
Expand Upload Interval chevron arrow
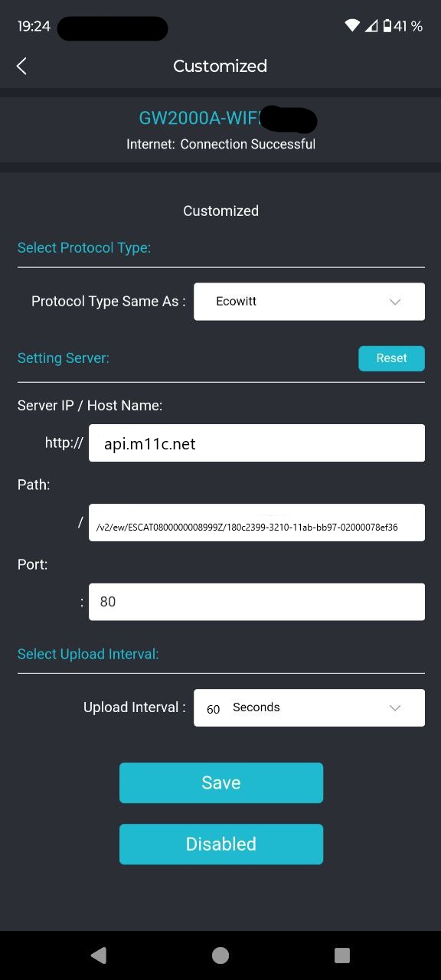pos(395,707)
